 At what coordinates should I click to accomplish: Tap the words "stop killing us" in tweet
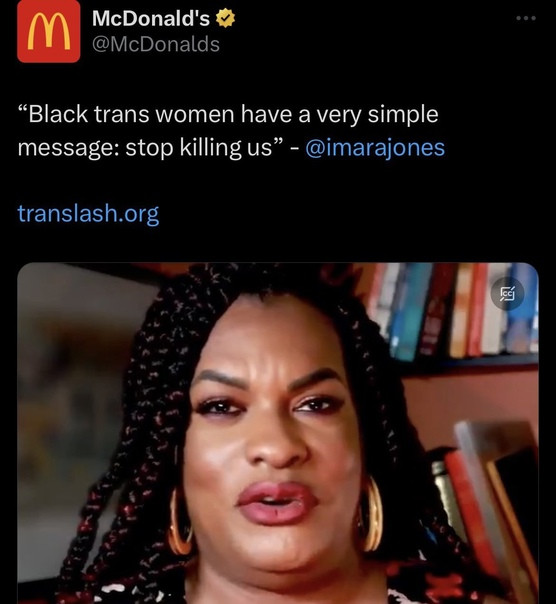point(198,148)
